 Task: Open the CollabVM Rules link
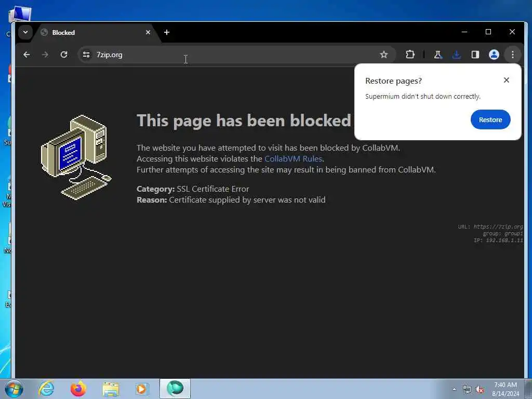(293, 159)
